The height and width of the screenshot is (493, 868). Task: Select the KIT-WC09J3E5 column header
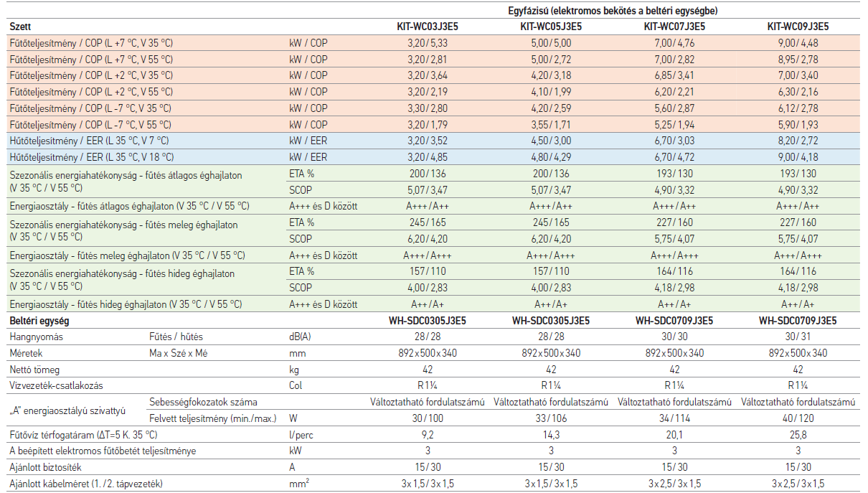(x=798, y=27)
